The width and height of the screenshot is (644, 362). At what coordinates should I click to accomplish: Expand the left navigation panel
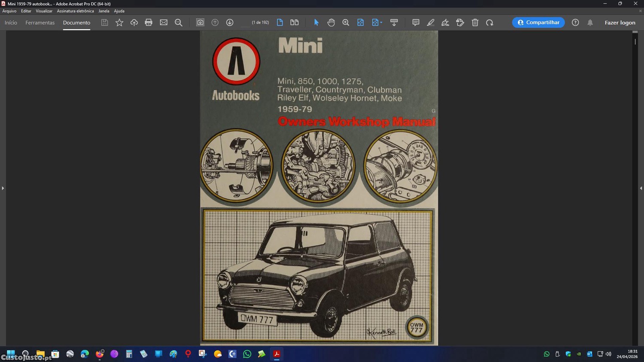[3, 188]
